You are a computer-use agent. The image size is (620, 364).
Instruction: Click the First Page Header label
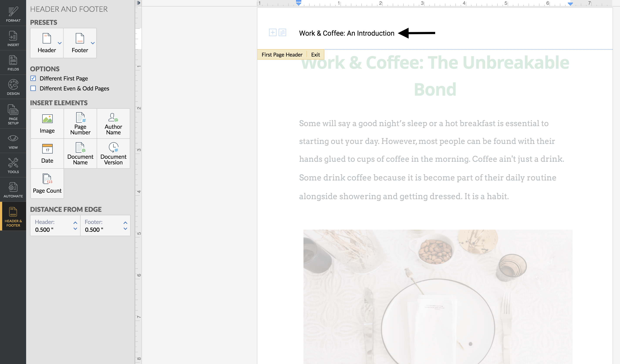tap(282, 55)
